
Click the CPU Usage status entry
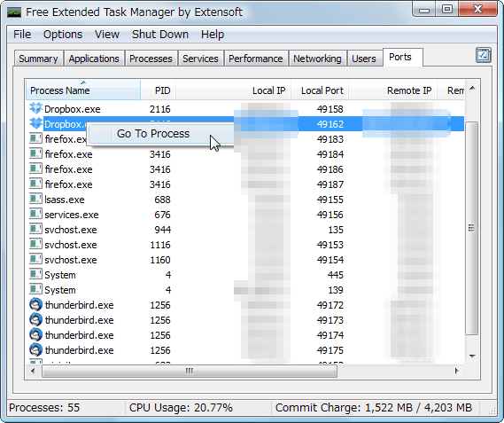181,408
